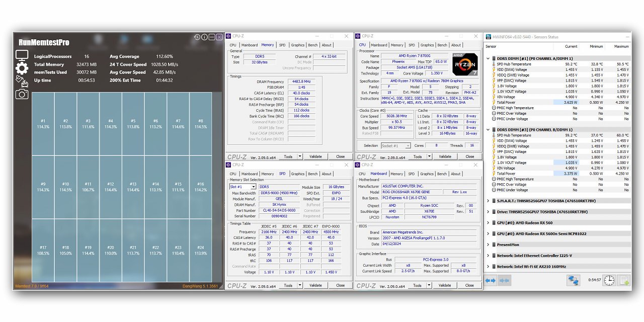This screenshot has width=644, height=322.
Task: Expand the PresentMon sensor group
Action: tap(488, 245)
